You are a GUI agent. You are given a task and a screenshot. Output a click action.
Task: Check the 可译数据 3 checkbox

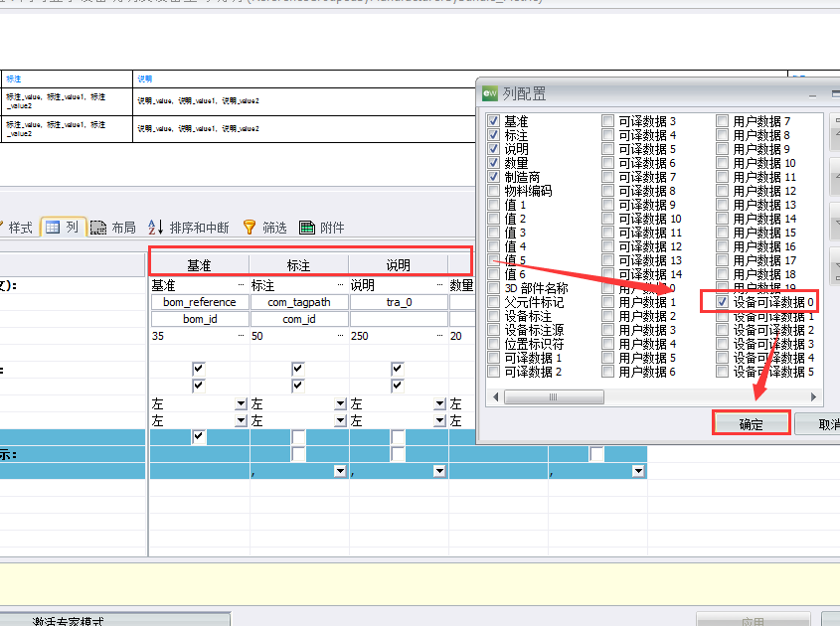[607, 121]
